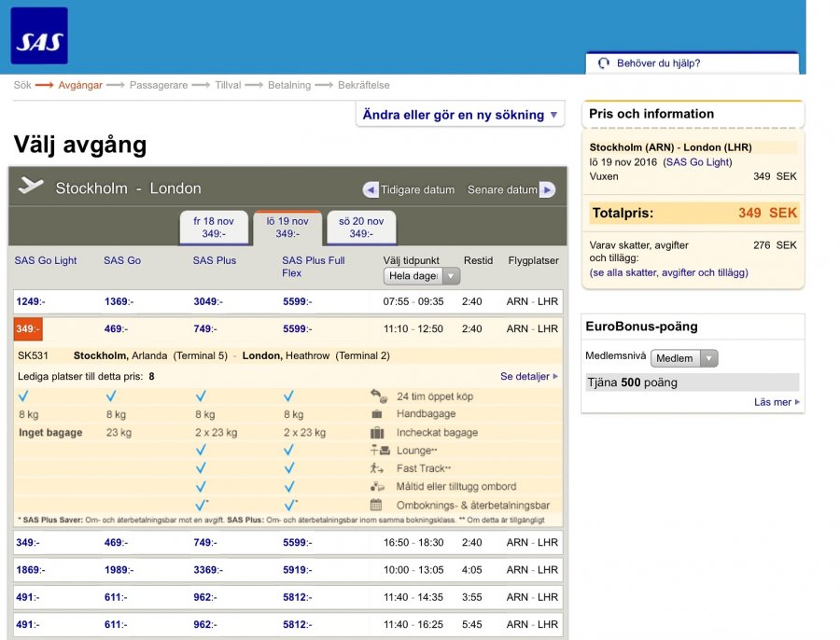Select the 1249:- SAS Go Light fare
This screenshot has height=640, width=840.
coord(30,301)
